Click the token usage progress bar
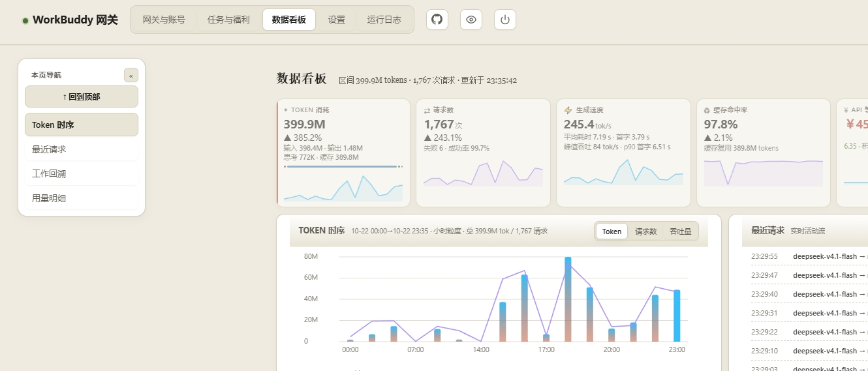868x371 pixels. tap(343, 167)
